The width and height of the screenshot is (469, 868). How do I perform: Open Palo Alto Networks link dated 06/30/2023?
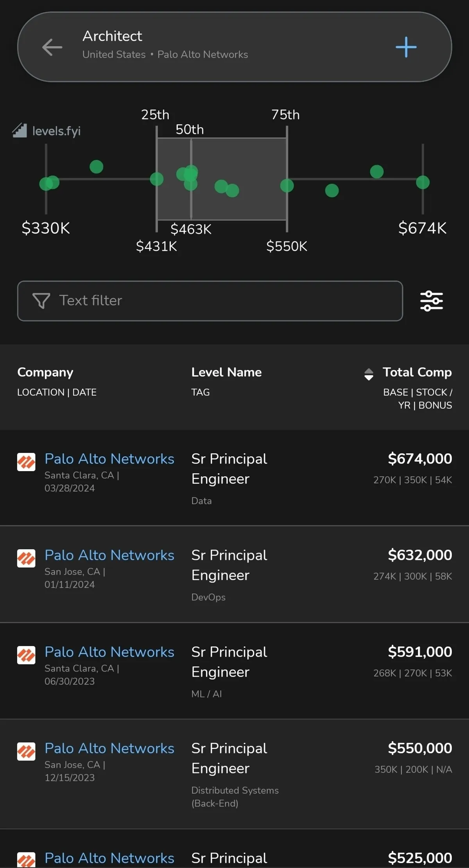[109, 652]
